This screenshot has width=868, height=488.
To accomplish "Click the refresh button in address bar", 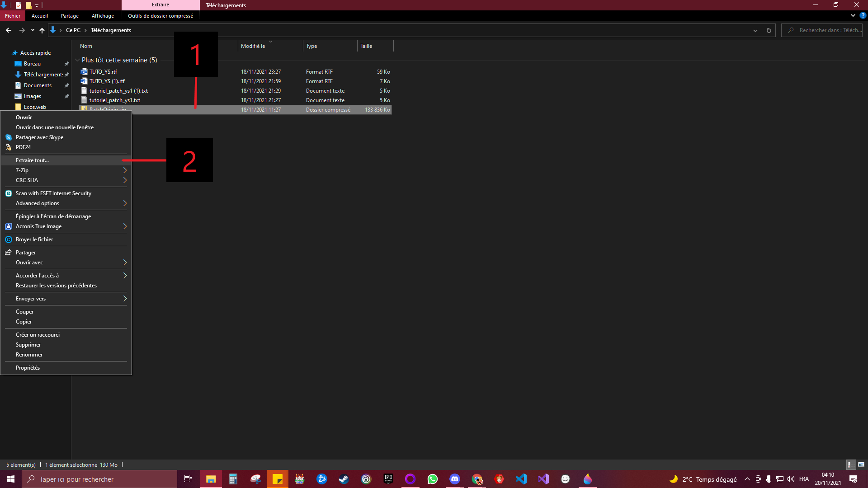I will pyautogui.click(x=769, y=30).
